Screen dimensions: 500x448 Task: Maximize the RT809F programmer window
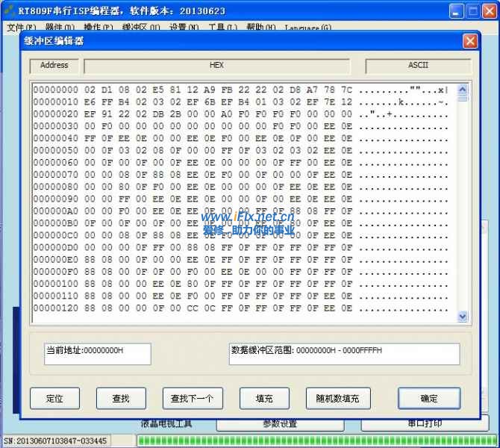(x=472, y=11)
